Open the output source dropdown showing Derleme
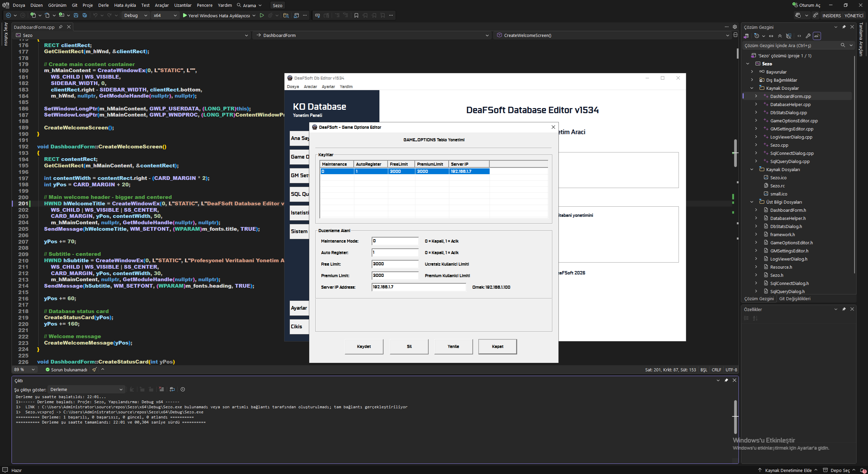This screenshot has height=474, width=868. [87, 389]
